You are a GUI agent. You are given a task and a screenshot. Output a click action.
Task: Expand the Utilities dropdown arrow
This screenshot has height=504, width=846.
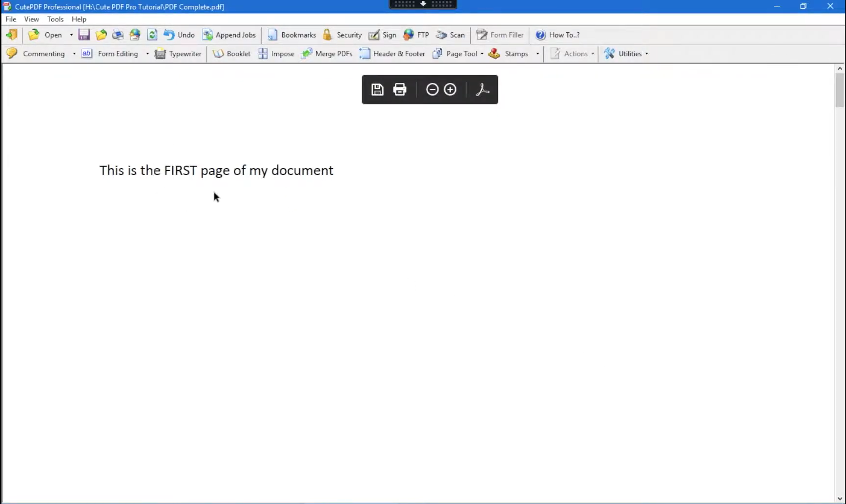coord(647,54)
